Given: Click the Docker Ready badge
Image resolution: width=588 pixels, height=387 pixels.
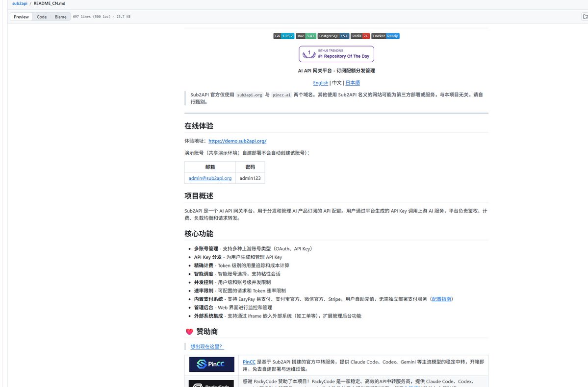Looking at the screenshot, I should tap(385, 36).
